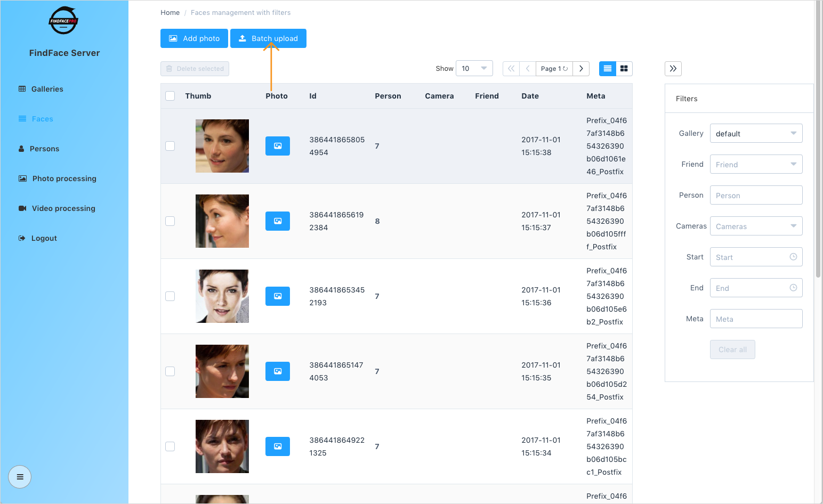Open the Show rows-per-page dropdown
823x504 pixels.
click(x=474, y=69)
